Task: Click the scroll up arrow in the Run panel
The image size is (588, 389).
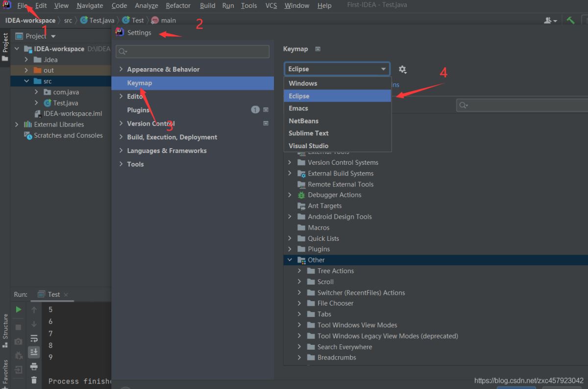Action: [34, 310]
